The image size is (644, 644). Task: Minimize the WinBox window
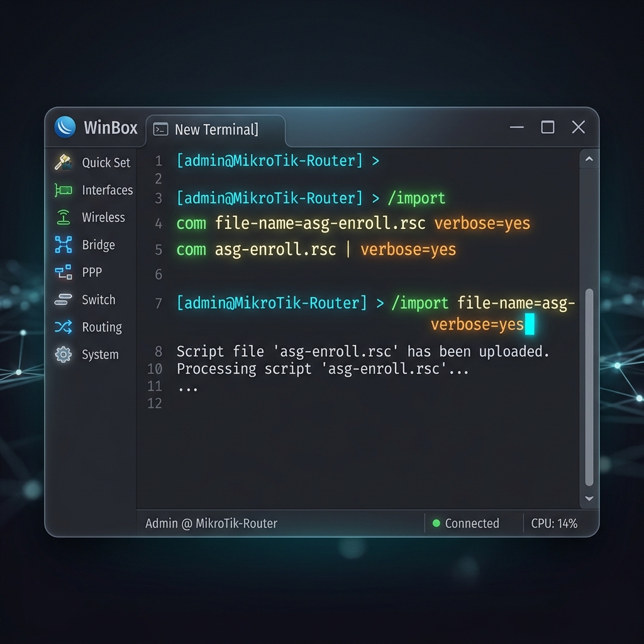pyautogui.click(x=517, y=127)
